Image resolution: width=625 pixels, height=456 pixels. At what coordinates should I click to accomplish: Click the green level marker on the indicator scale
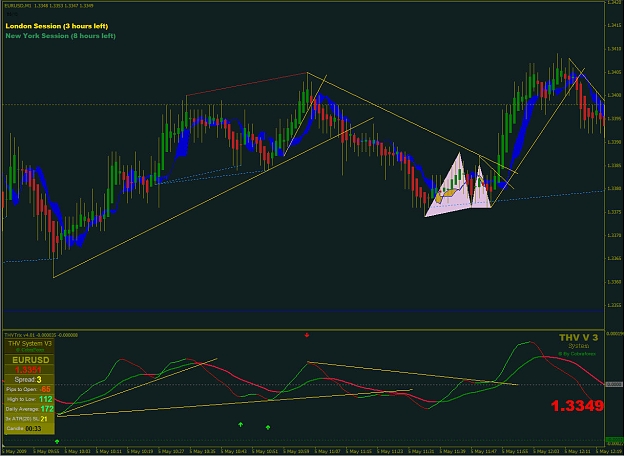614,440
